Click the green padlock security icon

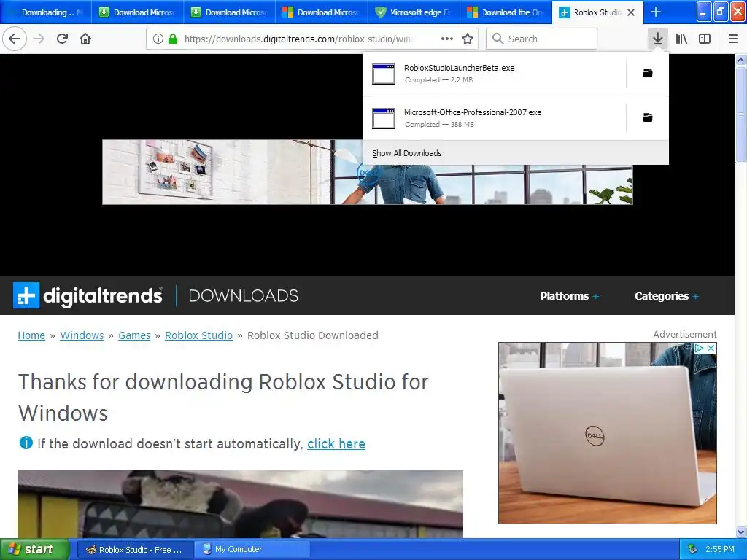[x=173, y=39]
